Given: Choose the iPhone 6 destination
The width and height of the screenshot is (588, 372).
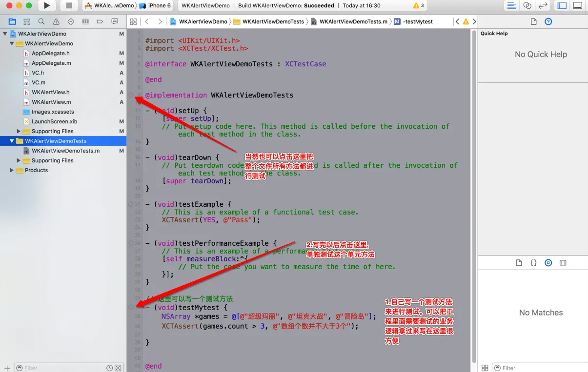Looking at the screenshot, I should click(155, 5).
